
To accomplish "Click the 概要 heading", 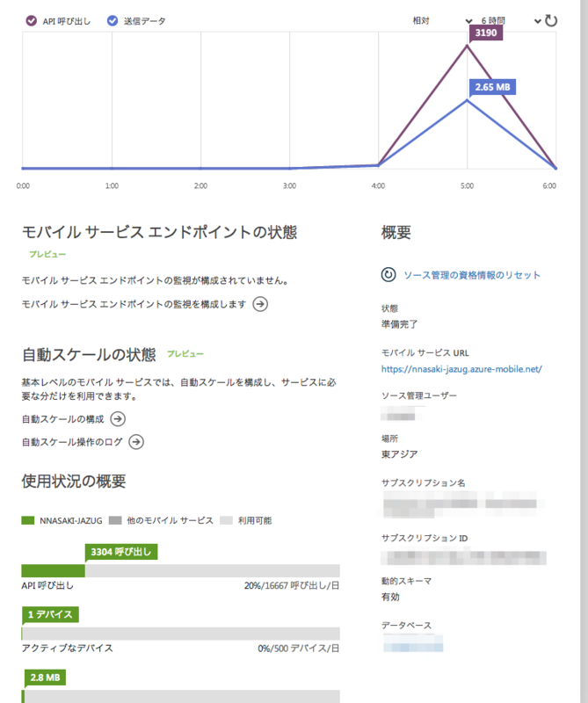I will pyautogui.click(x=396, y=232).
